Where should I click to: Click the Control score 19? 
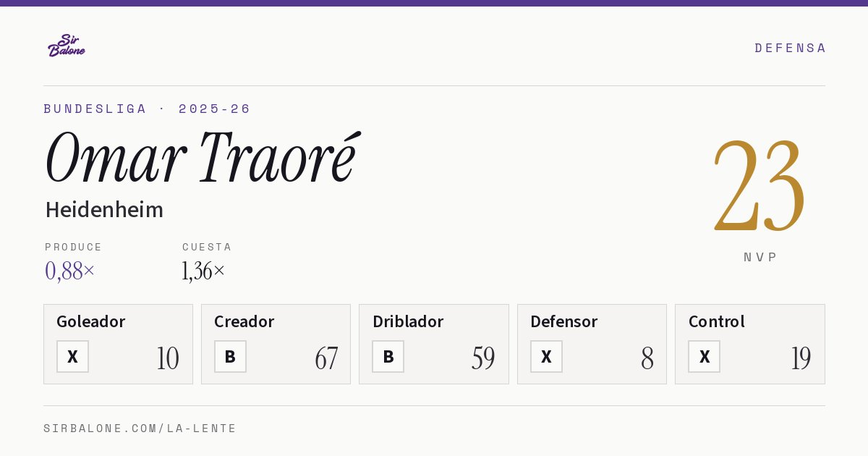tap(801, 358)
